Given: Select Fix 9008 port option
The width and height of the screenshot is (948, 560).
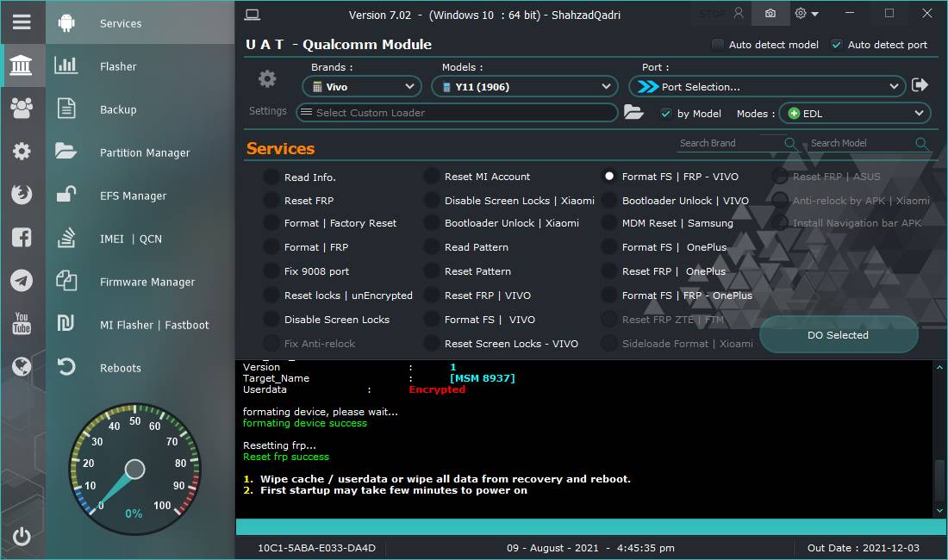Looking at the screenshot, I should pyautogui.click(x=271, y=271).
